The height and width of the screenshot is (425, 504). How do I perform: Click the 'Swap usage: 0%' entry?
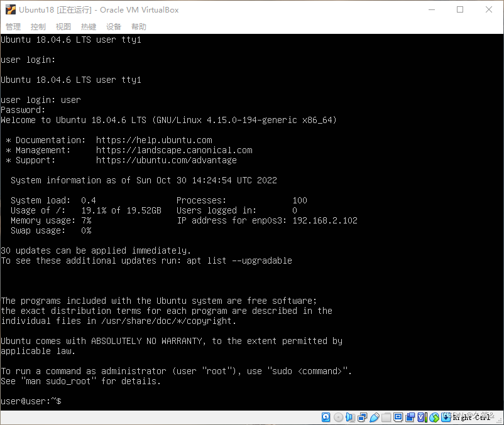pyautogui.click(x=51, y=230)
